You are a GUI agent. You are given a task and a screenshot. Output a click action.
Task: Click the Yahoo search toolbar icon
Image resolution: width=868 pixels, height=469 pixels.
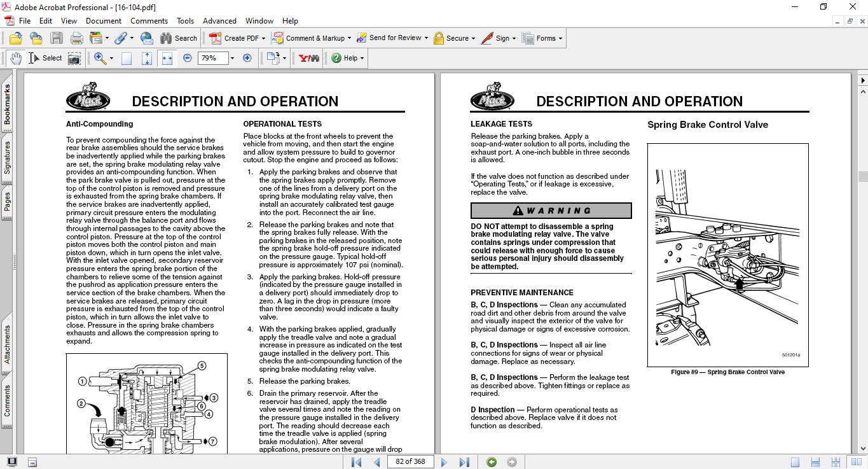point(309,58)
